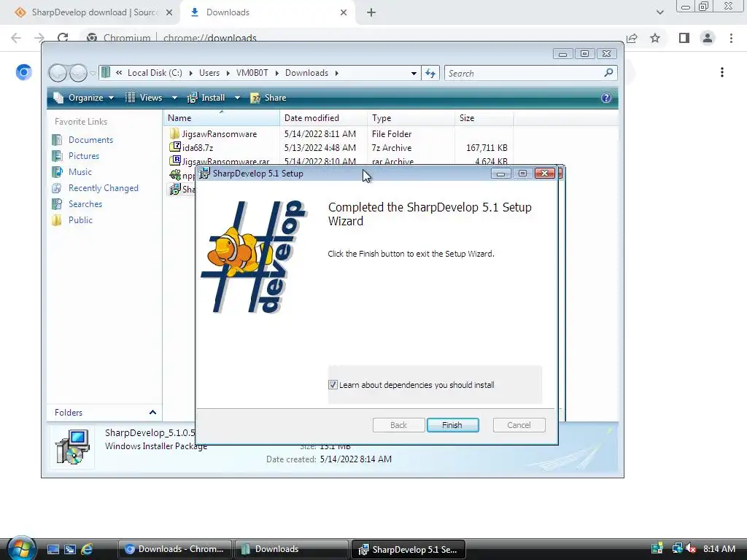Click Explorer forward navigation button

78,73
